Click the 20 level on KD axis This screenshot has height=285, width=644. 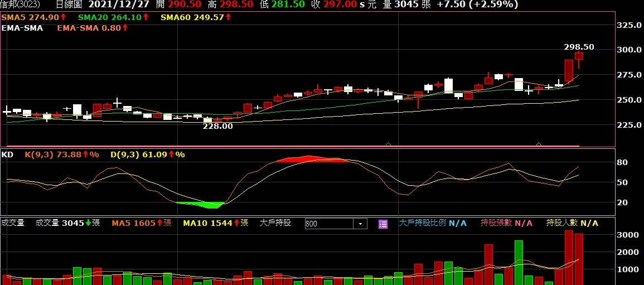623,202
